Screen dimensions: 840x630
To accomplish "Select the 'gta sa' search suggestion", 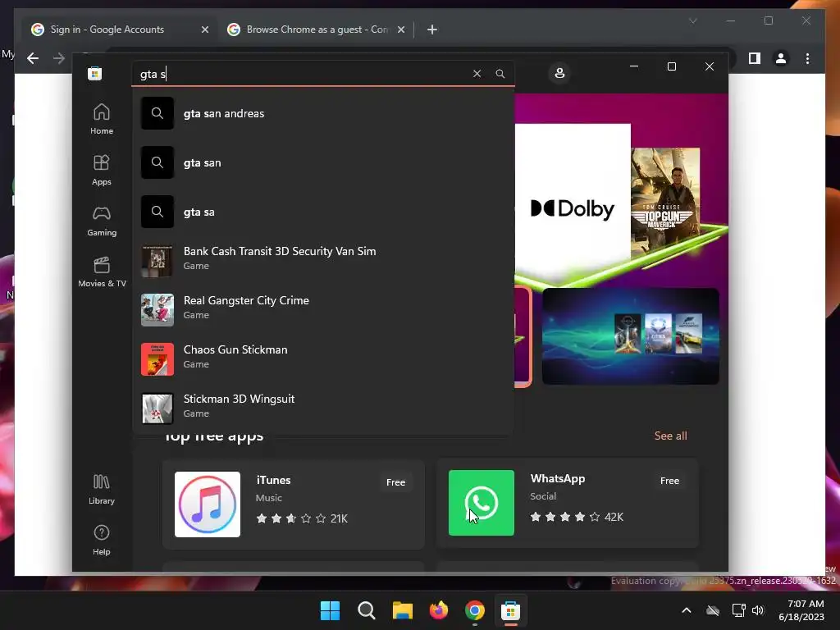I will click(323, 212).
